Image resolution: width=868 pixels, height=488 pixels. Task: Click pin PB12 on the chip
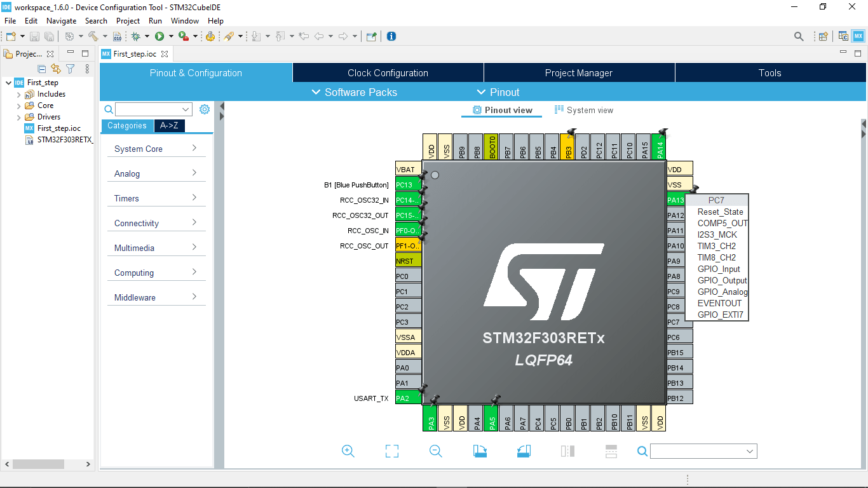[x=679, y=398]
